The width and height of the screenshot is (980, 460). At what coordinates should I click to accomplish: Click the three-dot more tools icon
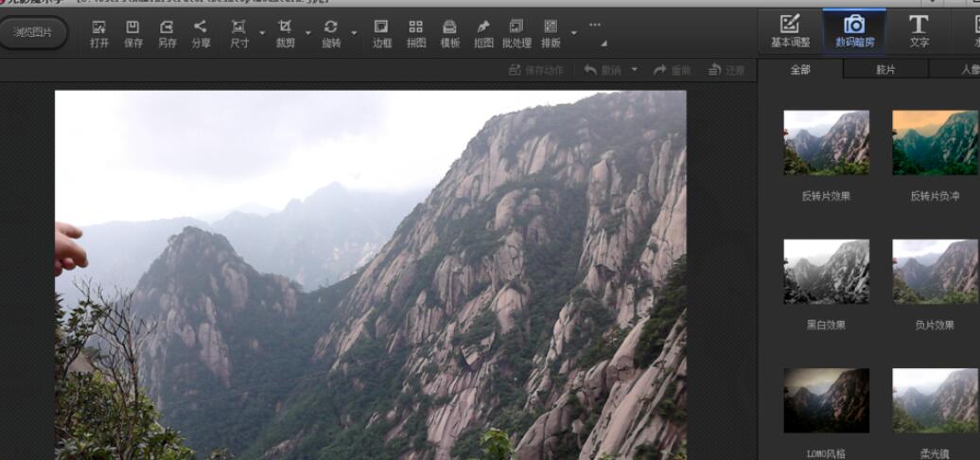[x=595, y=25]
